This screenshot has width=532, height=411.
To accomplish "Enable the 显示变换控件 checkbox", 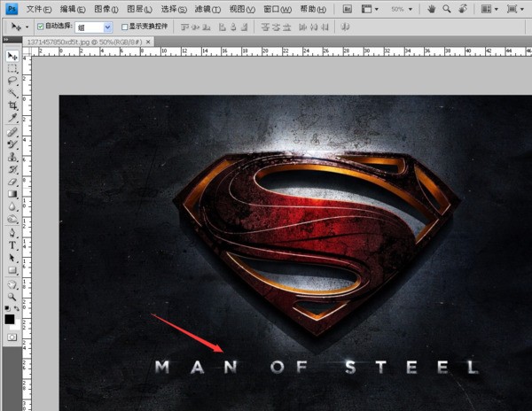I will click(124, 27).
